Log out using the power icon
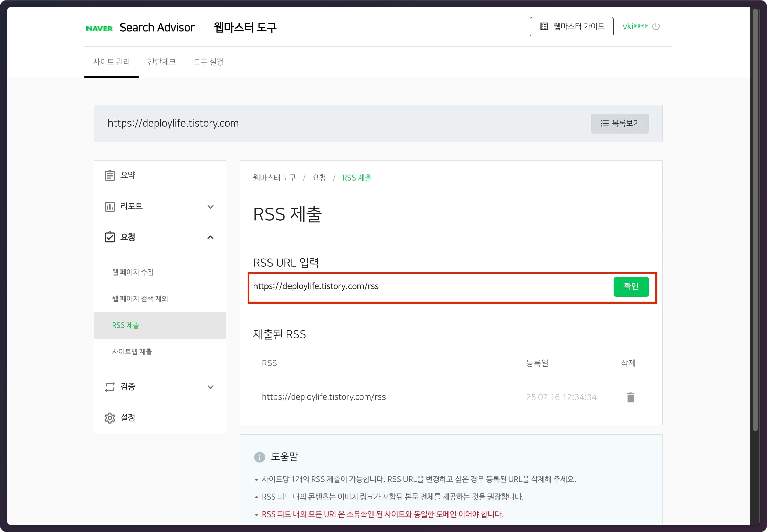The image size is (767, 532). [x=656, y=26]
